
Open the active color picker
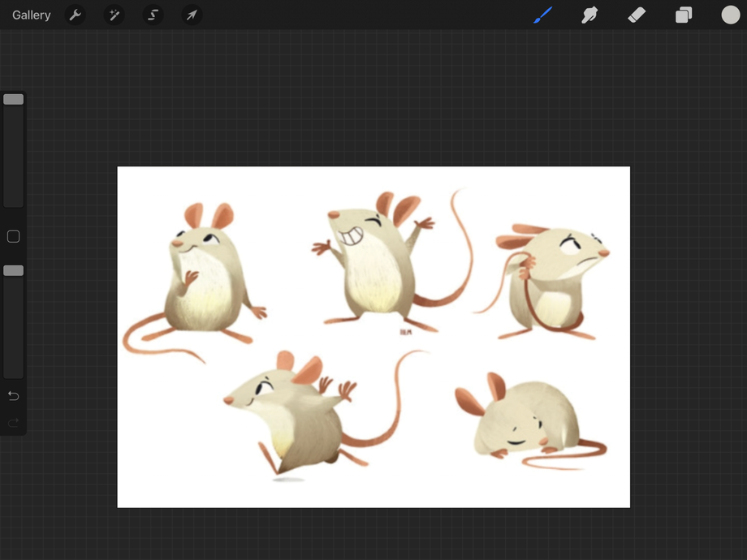(x=730, y=15)
